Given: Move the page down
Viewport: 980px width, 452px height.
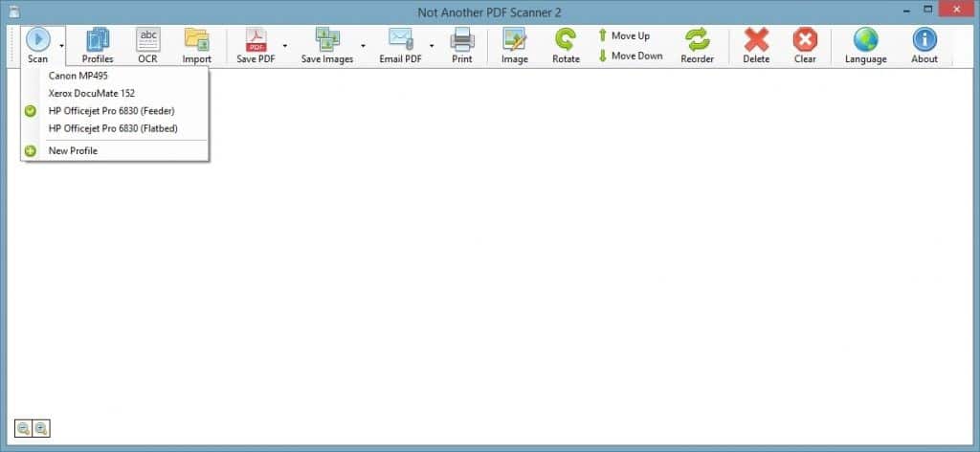Looking at the screenshot, I should click(x=630, y=56).
